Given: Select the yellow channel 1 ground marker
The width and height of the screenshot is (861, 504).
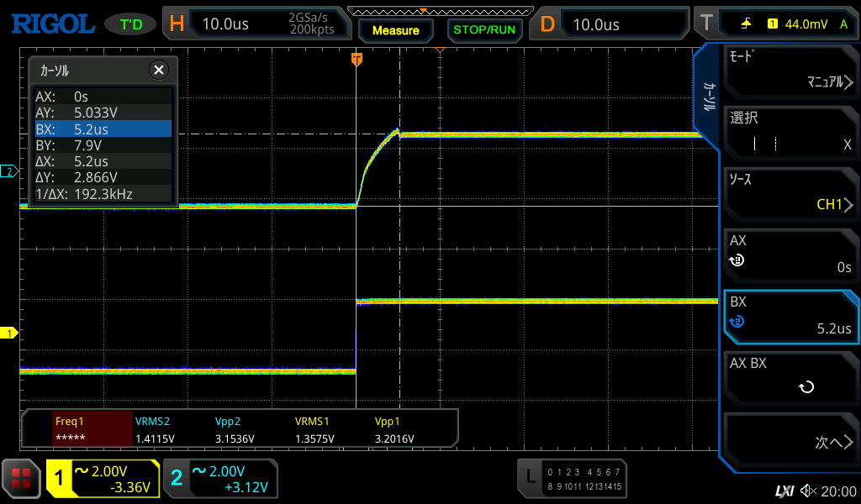Looking at the screenshot, I should tap(9, 333).
